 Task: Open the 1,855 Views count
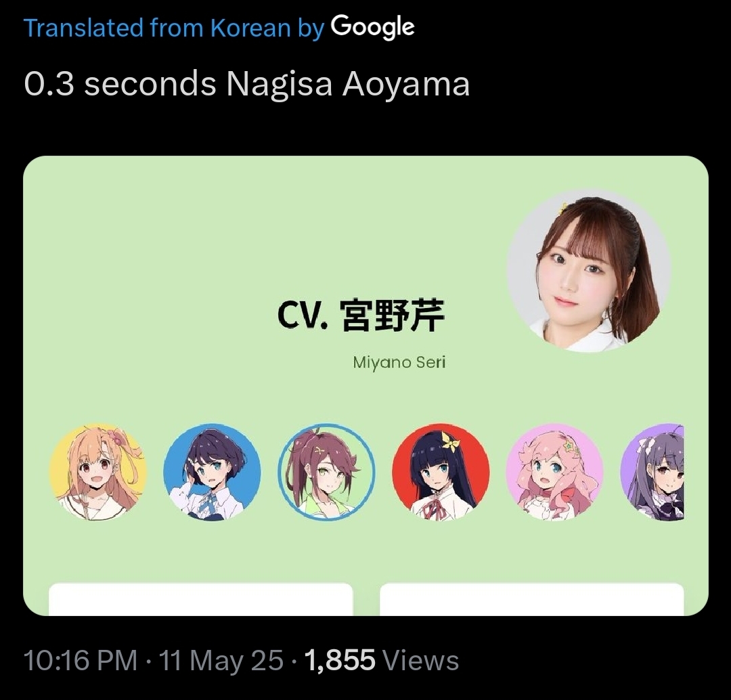pos(381,660)
